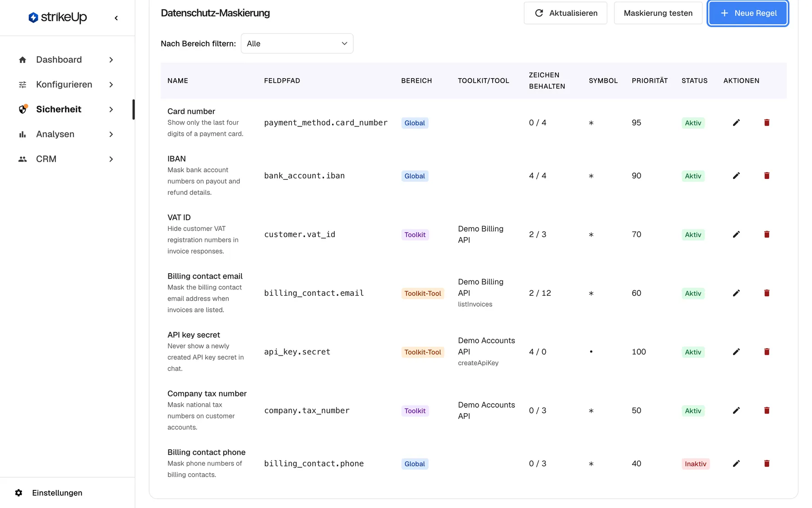Delete the Billing contact email rule

766,293
